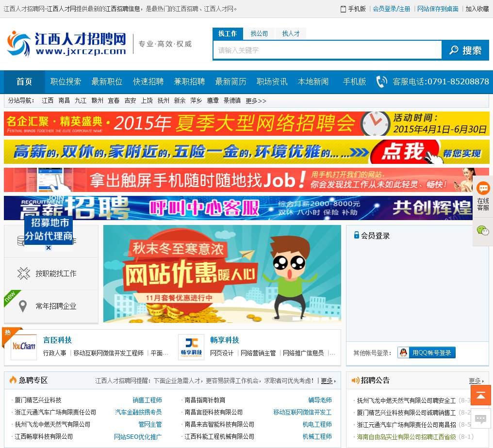Click the speaker icon beside 招聘公告
Screen dimensions: 493x448
tap(355, 380)
